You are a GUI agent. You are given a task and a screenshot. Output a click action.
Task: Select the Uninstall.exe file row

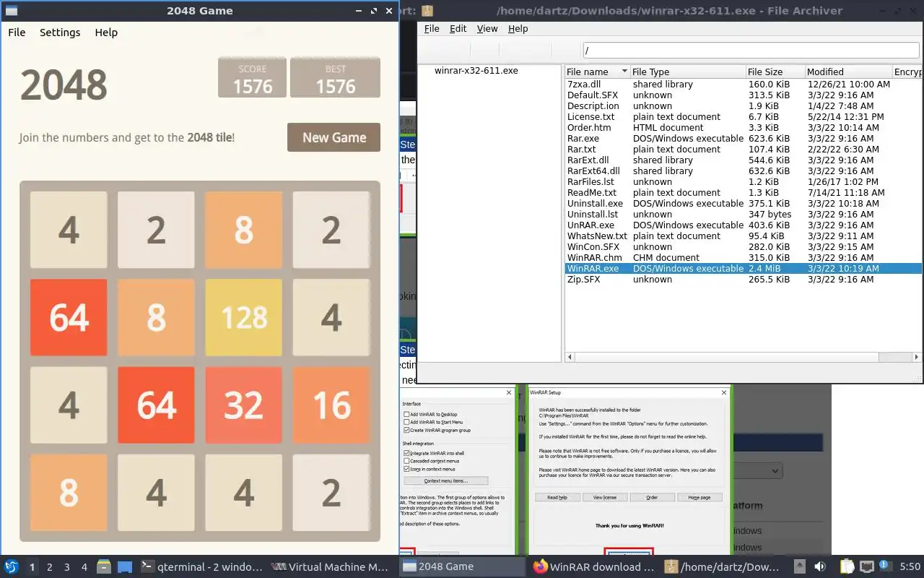tap(743, 203)
